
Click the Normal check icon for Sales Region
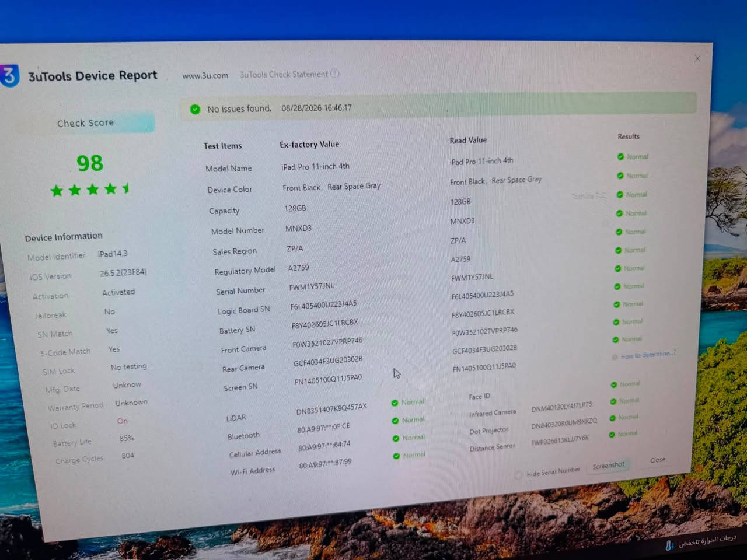[619, 232]
